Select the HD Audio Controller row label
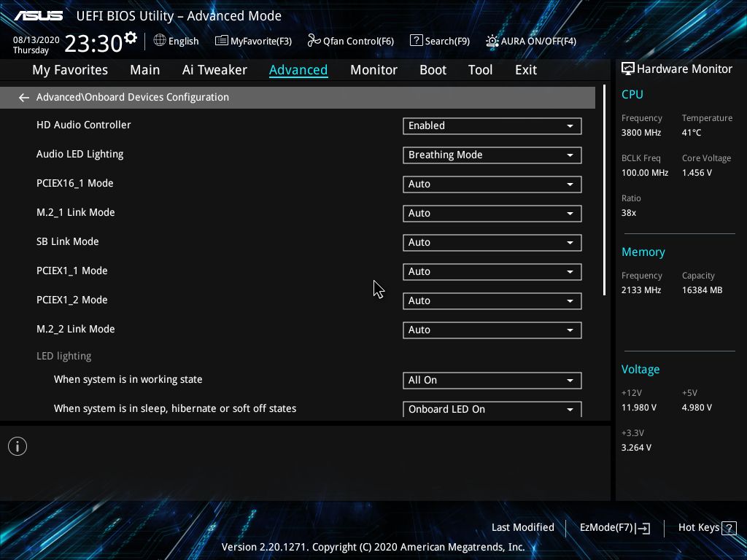Image resolution: width=747 pixels, height=560 pixels. (83, 125)
